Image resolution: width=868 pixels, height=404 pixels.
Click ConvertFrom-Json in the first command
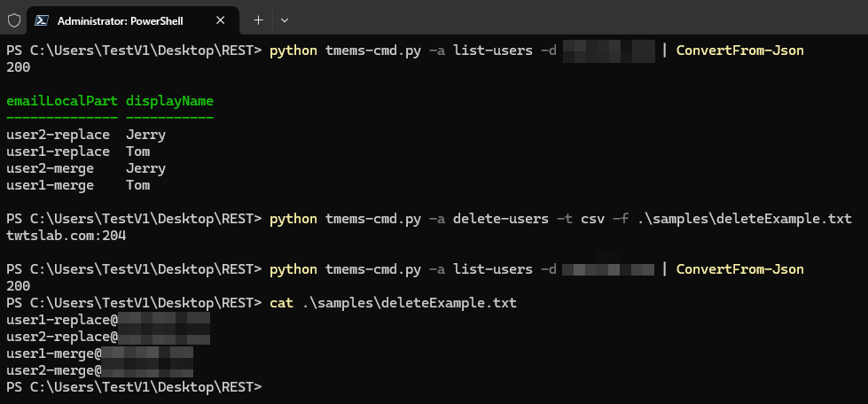tap(739, 50)
